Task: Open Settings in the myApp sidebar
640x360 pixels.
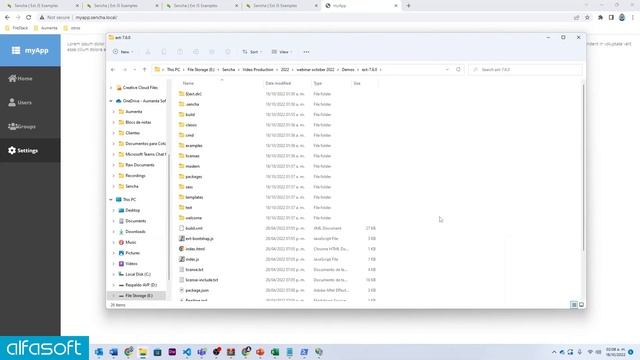Action: click(30, 151)
